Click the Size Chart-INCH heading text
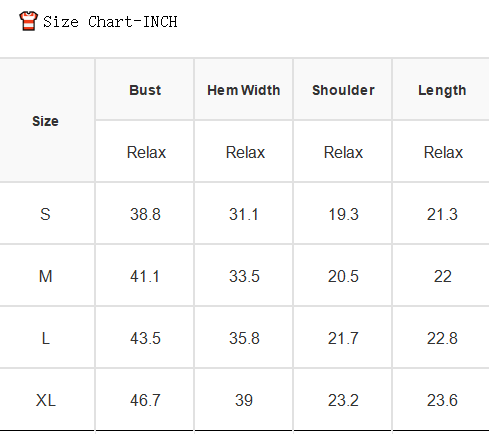This screenshot has width=489, height=434. pos(110,22)
